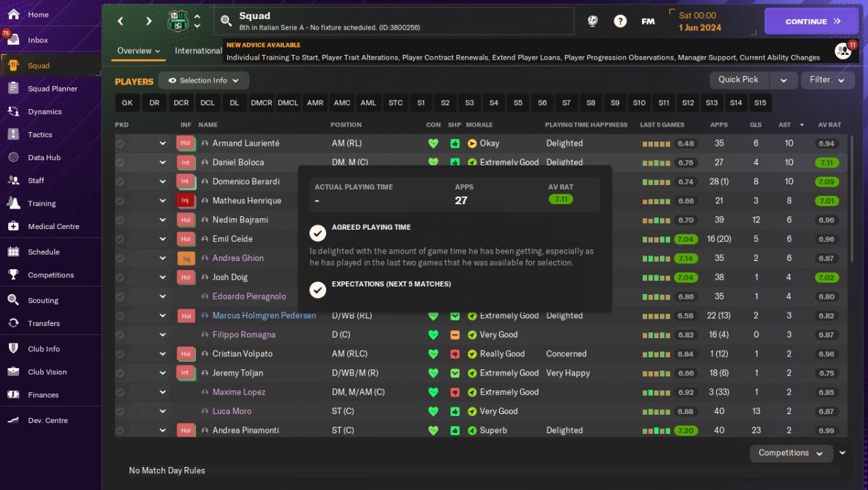Click Matheus Henrique's red Inj status badge

(184, 201)
